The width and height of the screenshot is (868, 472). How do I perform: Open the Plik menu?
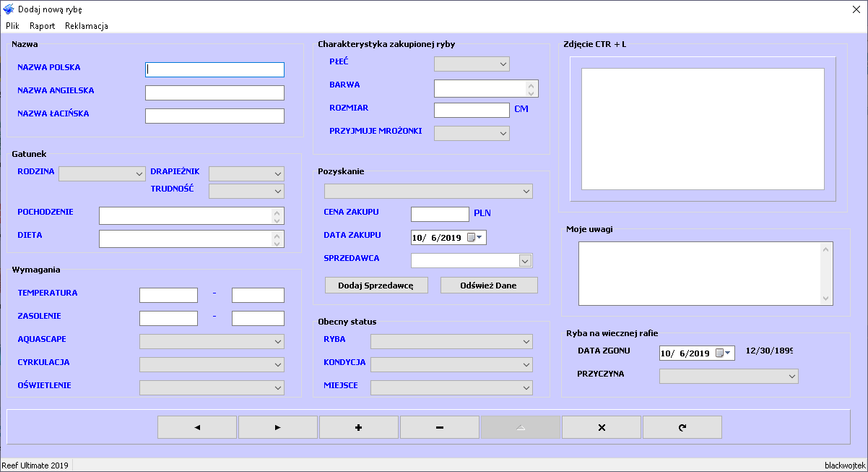[x=12, y=26]
